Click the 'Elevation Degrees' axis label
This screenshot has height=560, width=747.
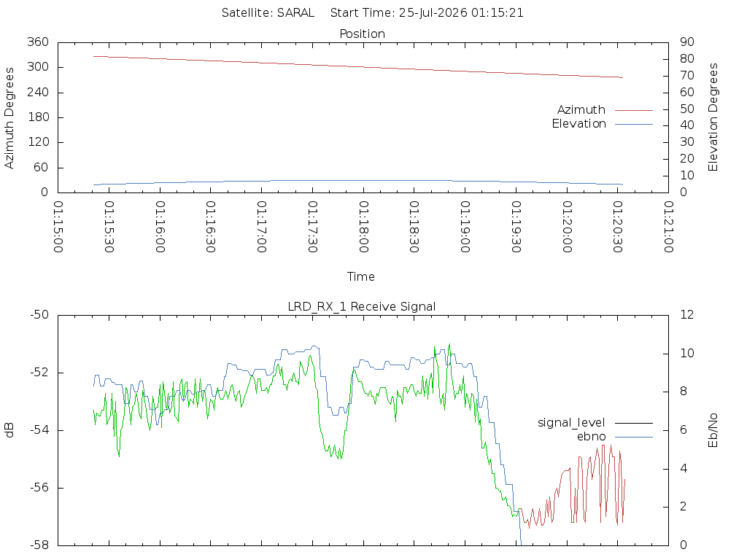(713, 117)
